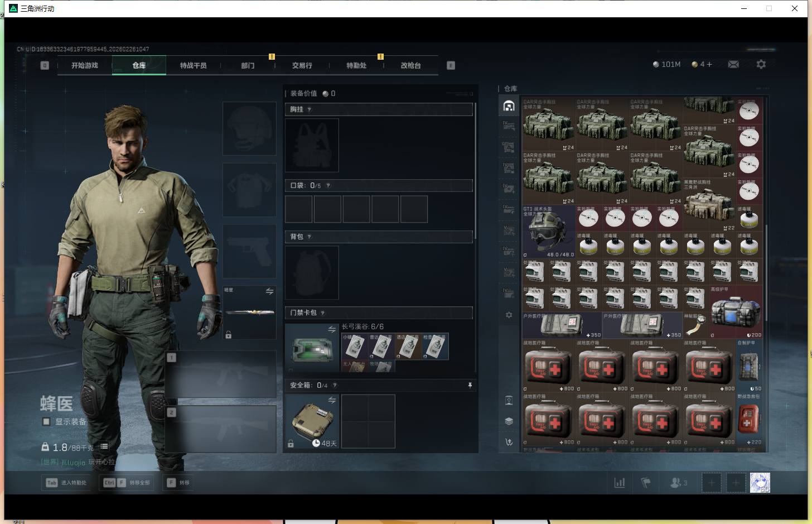The image size is (812, 524).
Task: Click the help icon next to 安全箱
Action: (x=334, y=385)
